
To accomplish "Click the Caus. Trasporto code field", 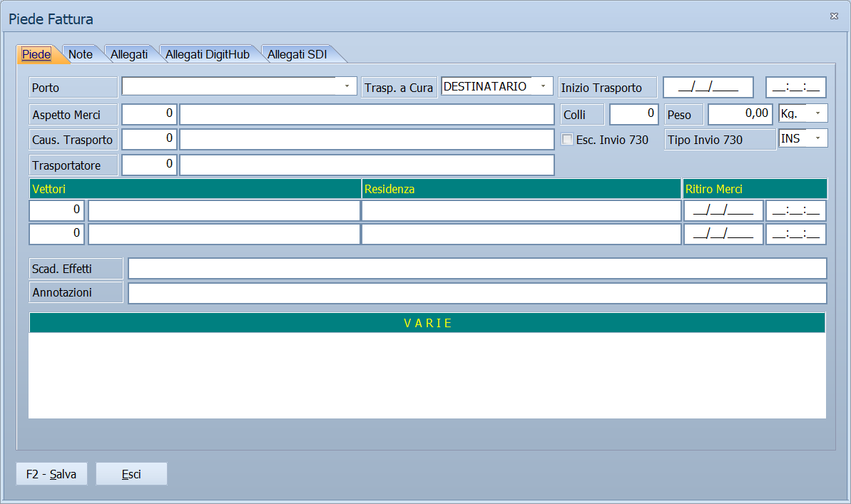I will 149,140.
